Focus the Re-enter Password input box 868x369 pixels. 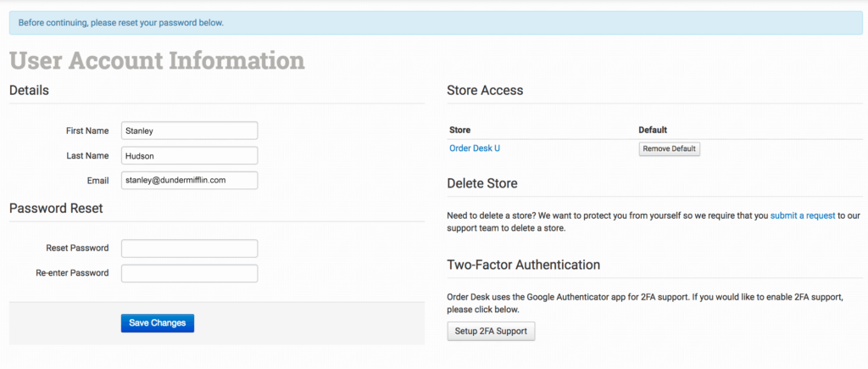(189, 273)
